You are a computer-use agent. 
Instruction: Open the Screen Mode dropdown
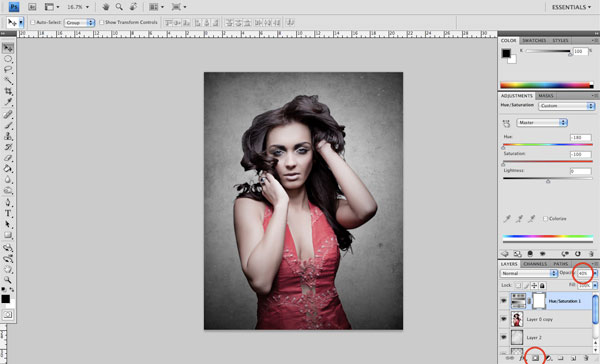click(x=179, y=7)
